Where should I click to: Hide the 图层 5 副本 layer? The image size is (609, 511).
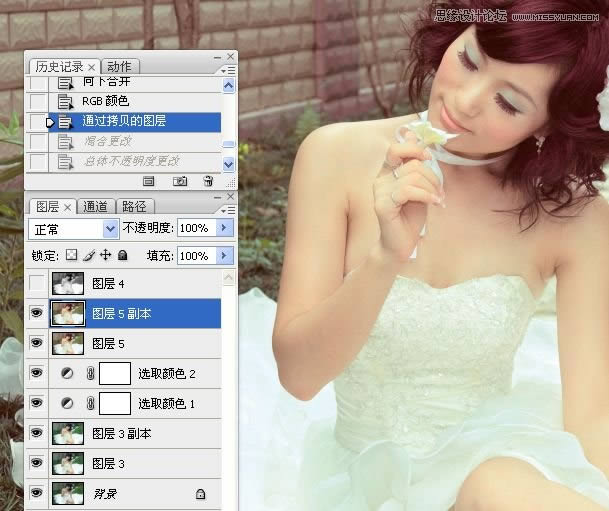[37, 313]
